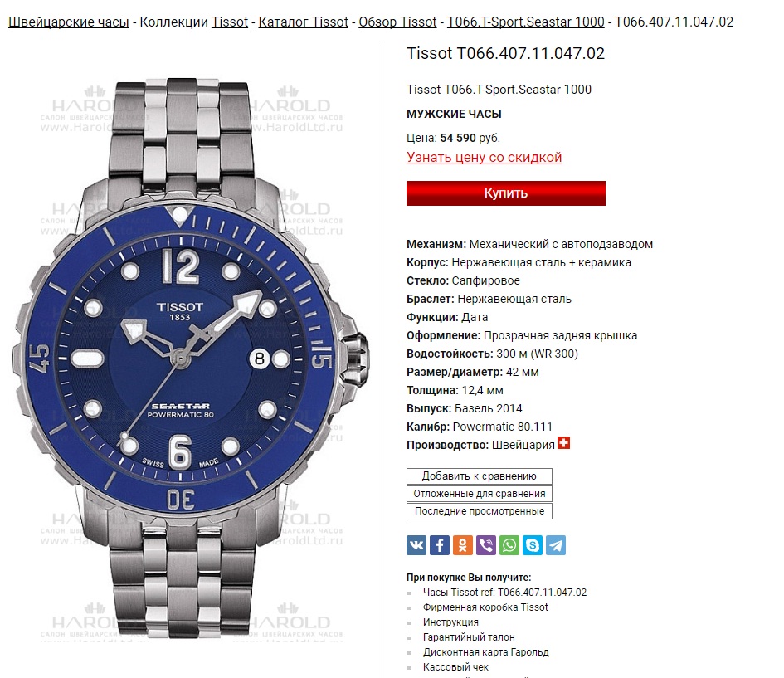Share the watch via Telegram
Image resolution: width=784 pixels, height=678 pixels.
pos(556,545)
